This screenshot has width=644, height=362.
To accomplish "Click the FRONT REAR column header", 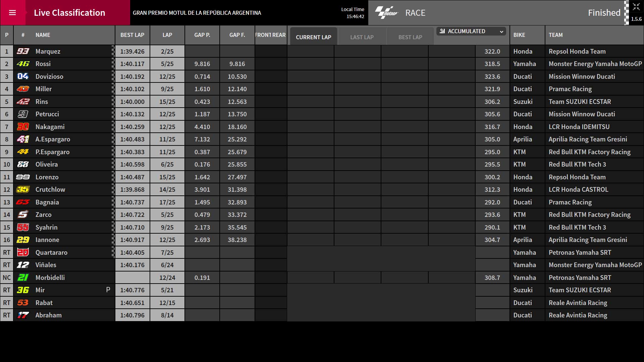I will point(270,35).
